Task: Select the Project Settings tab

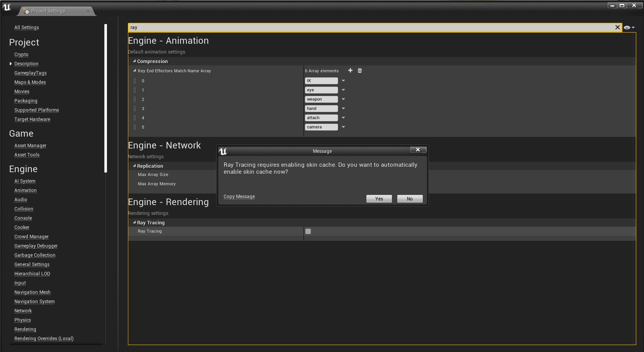Action: click(x=48, y=11)
